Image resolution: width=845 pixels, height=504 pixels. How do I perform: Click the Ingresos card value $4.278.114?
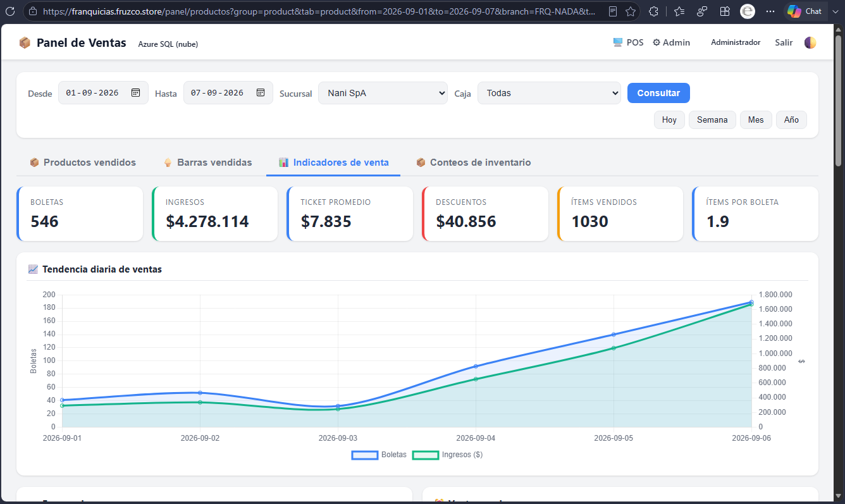pyautogui.click(x=207, y=221)
